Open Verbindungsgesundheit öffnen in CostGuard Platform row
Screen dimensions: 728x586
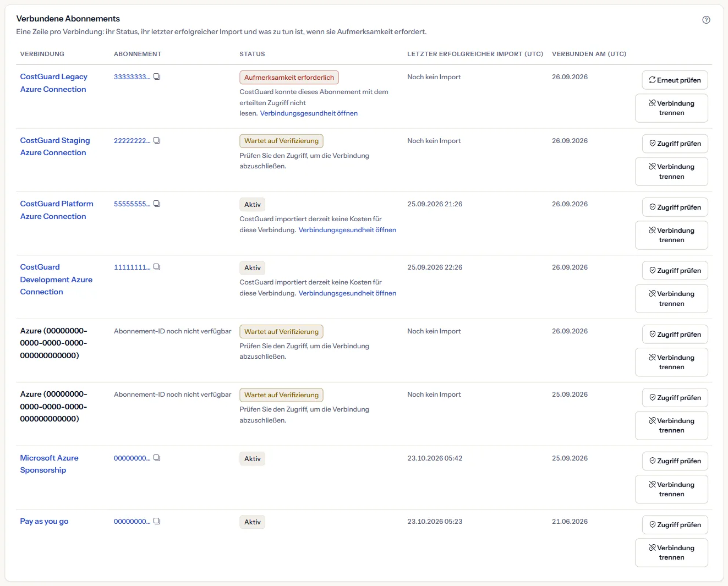(347, 230)
